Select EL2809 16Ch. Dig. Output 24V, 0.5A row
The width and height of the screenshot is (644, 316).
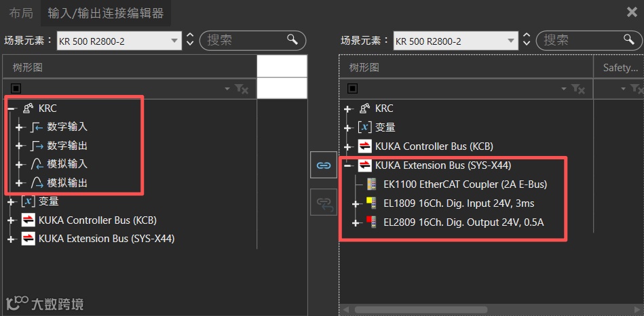coord(463,222)
